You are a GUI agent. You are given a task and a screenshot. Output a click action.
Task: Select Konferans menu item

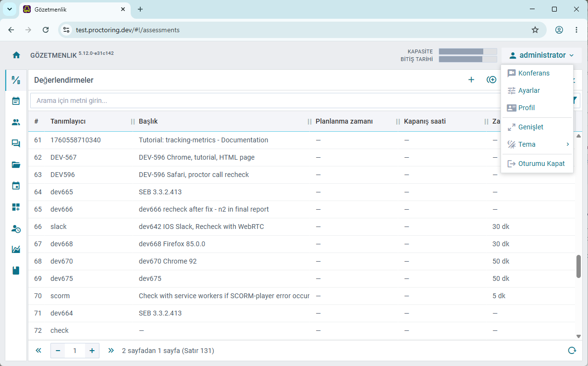click(x=537, y=73)
